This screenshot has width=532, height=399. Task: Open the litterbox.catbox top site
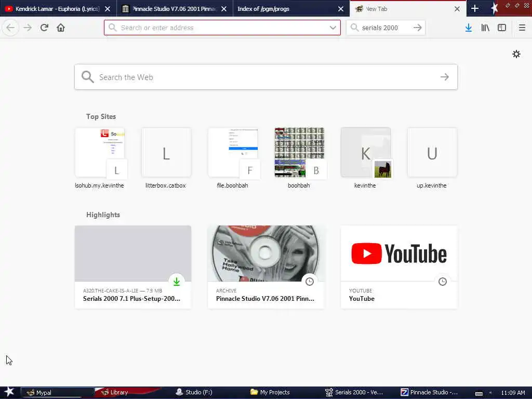coord(166,158)
